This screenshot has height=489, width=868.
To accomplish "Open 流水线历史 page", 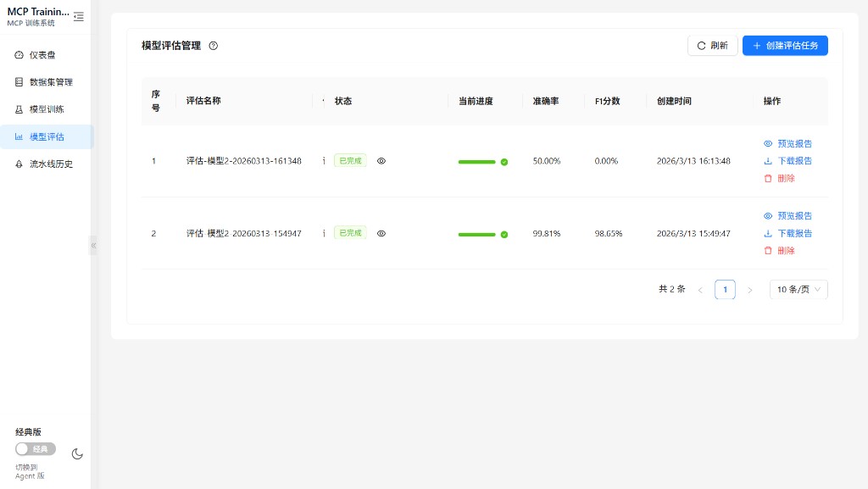I will 47,164.
